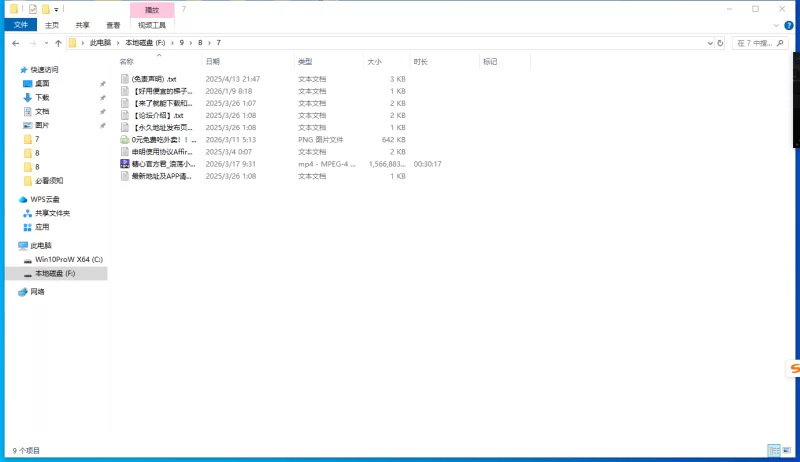Switch to the 查看 ribbon tab

click(x=113, y=25)
